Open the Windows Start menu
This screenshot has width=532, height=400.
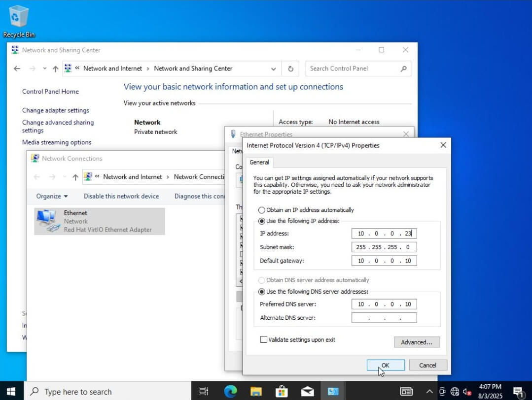[x=11, y=392]
